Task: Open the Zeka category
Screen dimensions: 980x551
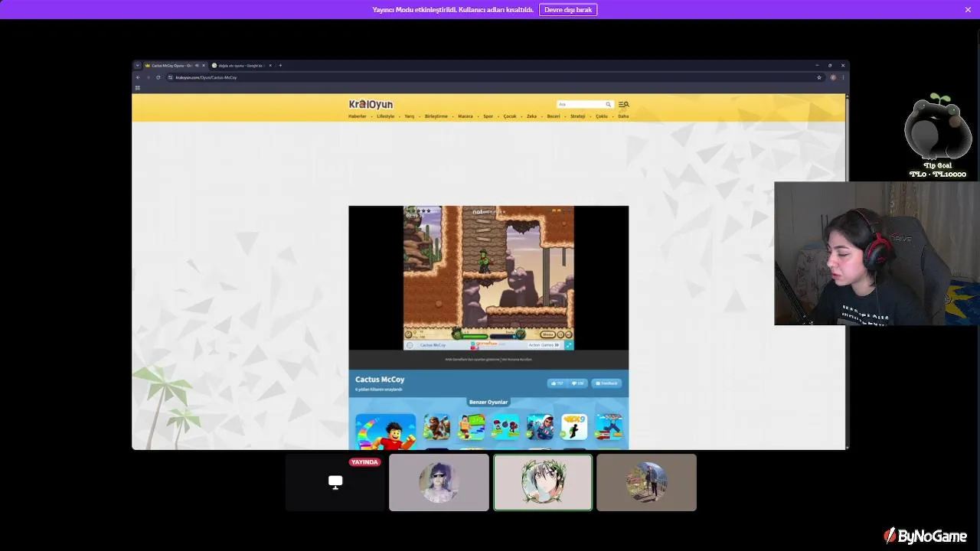Action: pos(531,116)
